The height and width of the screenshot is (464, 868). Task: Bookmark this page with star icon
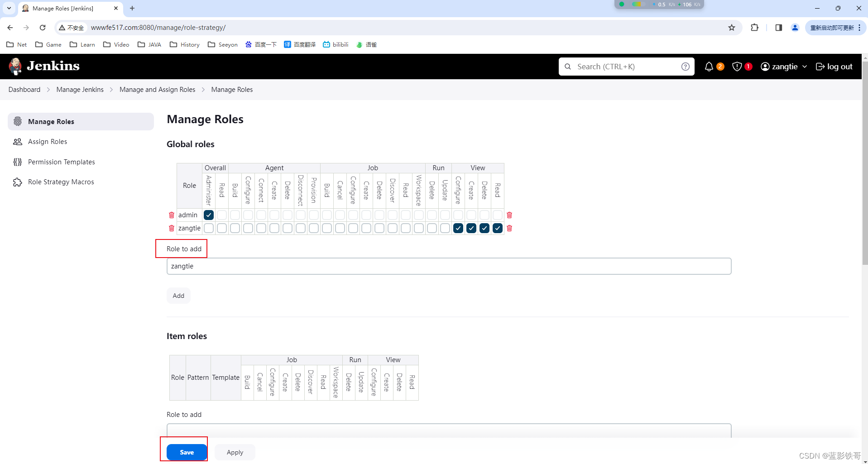click(732, 28)
